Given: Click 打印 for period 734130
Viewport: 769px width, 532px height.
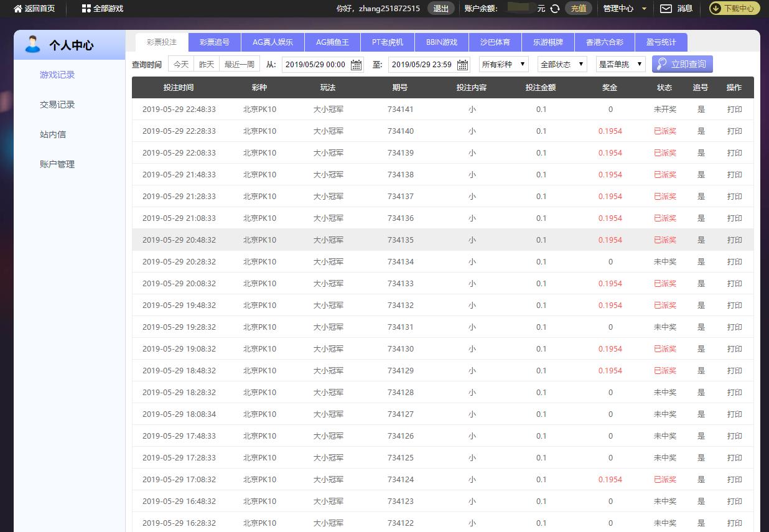Looking at the screenshot, I should click(735, 349).
